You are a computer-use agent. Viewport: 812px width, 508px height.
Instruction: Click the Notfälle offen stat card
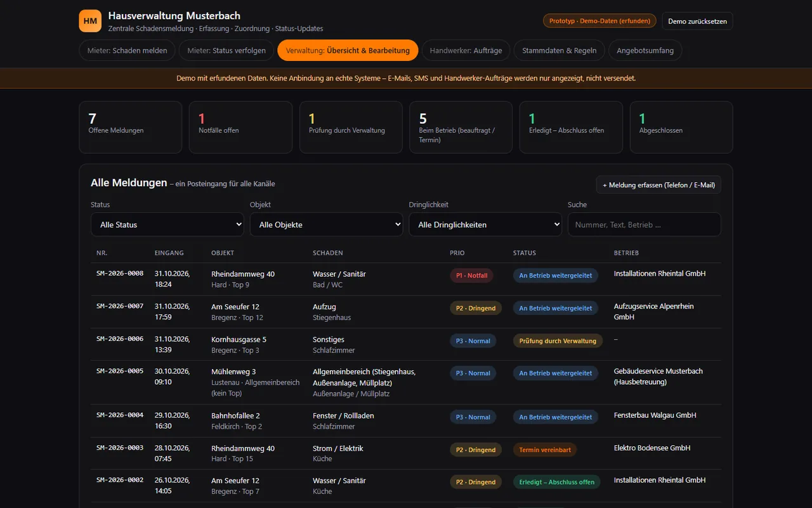coord(240,127)
